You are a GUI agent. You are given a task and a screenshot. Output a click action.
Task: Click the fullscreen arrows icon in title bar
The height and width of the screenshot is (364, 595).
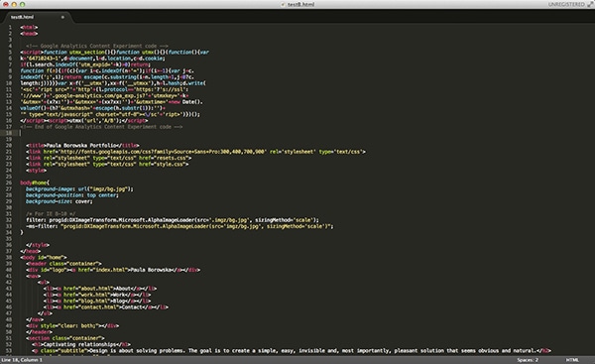click(x=590, y=4)
